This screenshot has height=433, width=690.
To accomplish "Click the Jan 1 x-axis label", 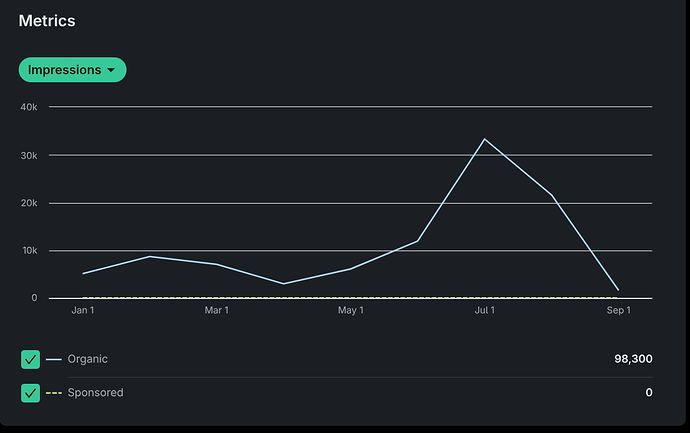I will pos(83,311).
